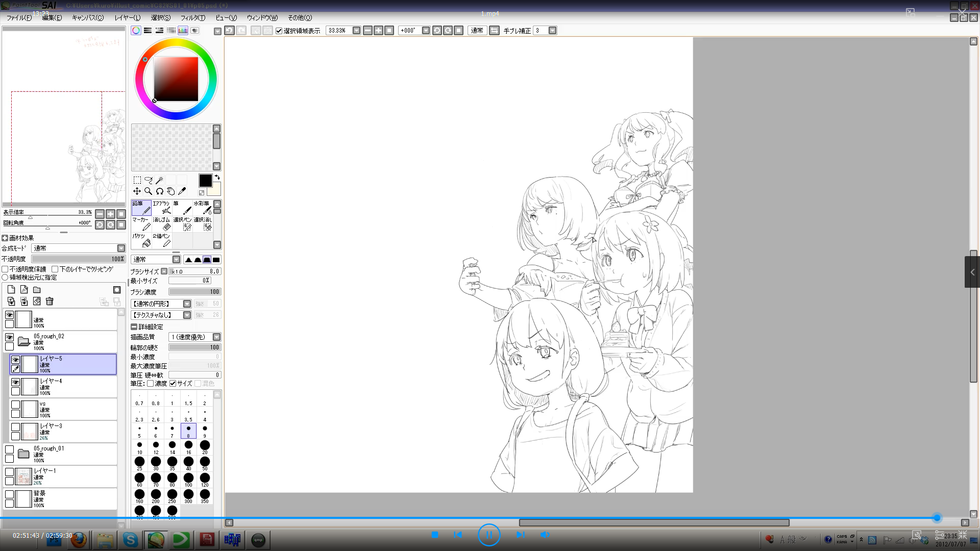Show the vs layer

(16, 405)
